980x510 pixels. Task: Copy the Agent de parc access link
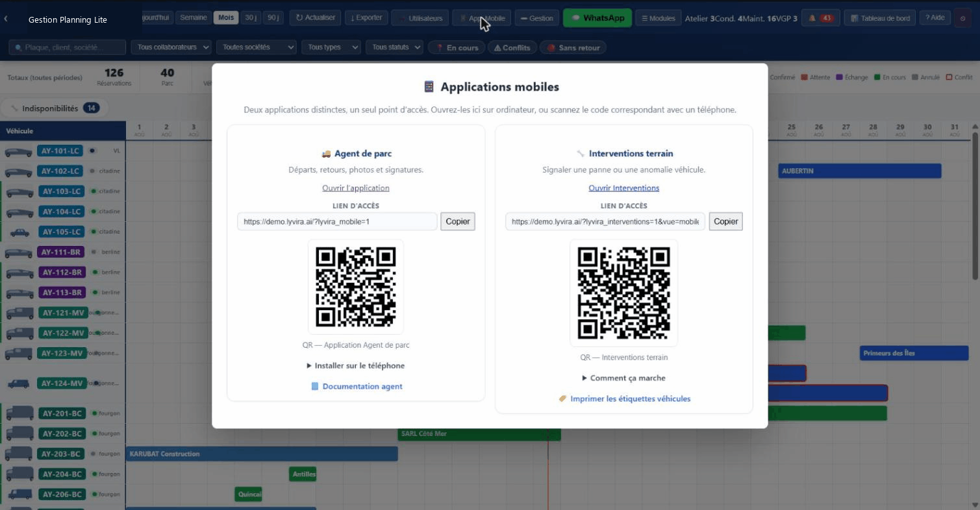coord(458,221)
